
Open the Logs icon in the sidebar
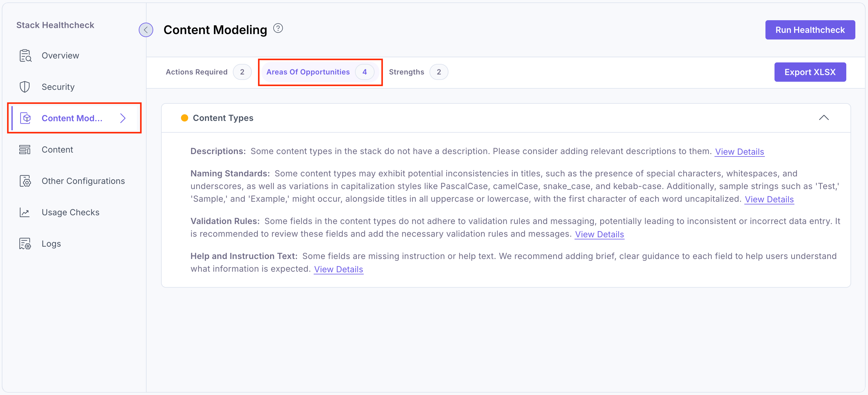25,243
